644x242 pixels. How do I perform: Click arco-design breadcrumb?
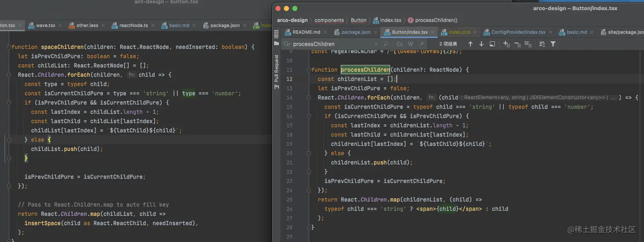pyautogui.click(x=292, y=20)
